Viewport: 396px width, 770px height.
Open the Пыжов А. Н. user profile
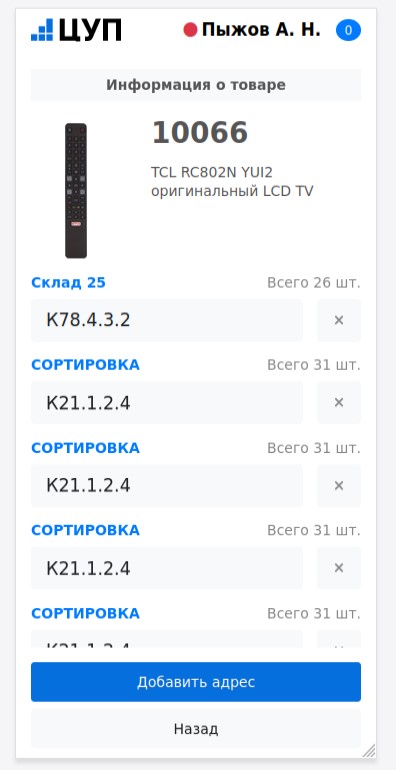pyautogui.click(x=261, y=30)
